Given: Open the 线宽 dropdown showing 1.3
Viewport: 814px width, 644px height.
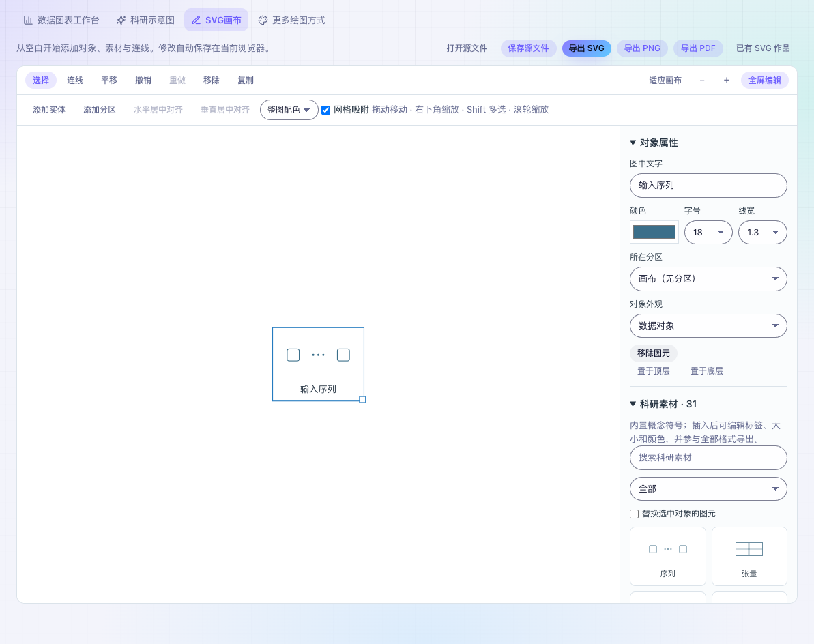Looking at the screenshot, I should [x=763, y=233].
